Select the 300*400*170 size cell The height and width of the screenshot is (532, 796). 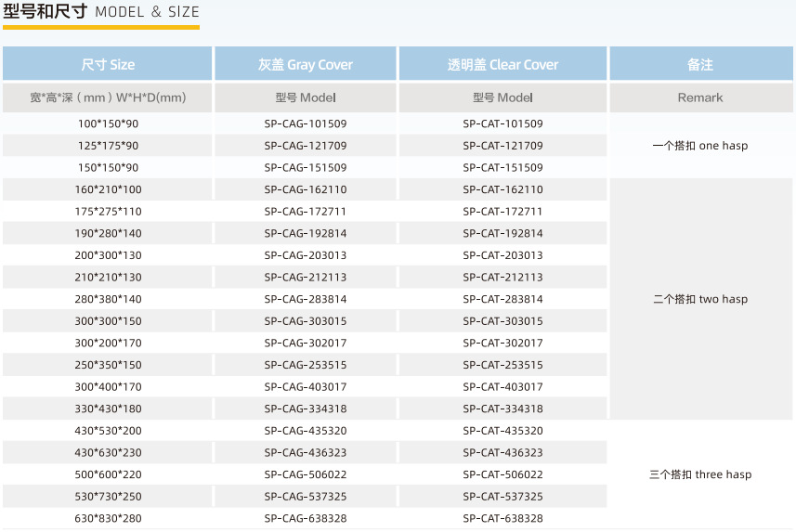coord(108,386)
